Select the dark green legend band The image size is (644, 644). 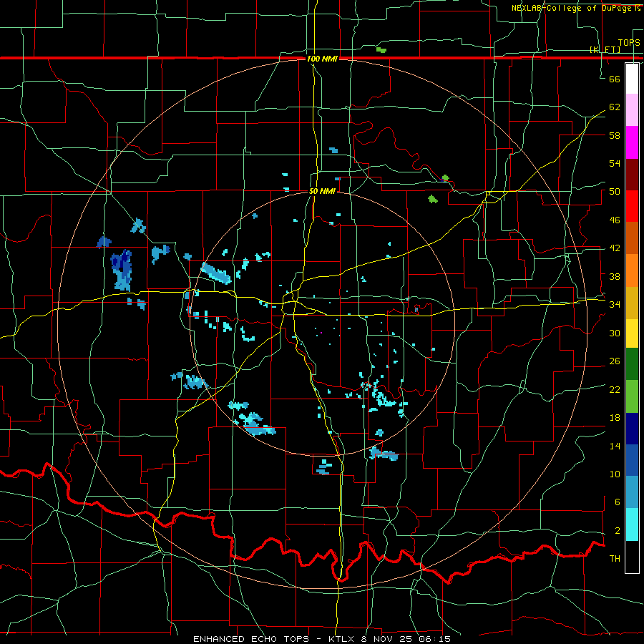tap(632, 364)
